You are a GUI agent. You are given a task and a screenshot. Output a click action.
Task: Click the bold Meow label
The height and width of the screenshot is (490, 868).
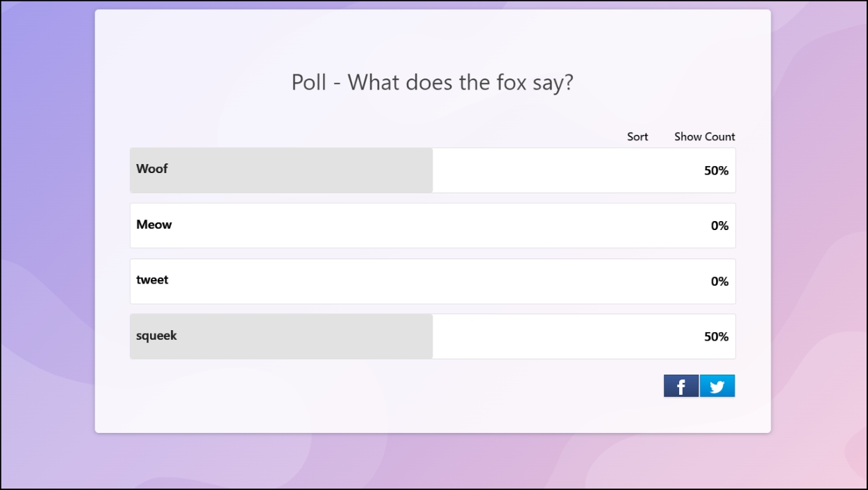coord(153,224)
